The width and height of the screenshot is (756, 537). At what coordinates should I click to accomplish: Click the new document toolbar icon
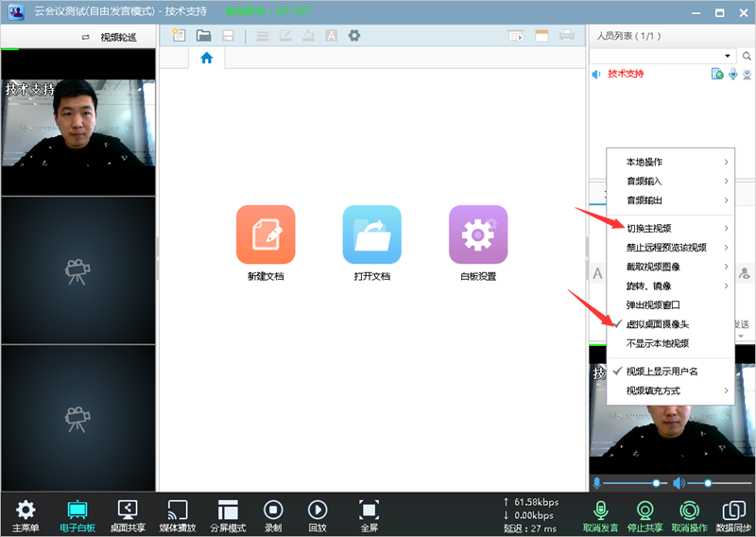179,35
